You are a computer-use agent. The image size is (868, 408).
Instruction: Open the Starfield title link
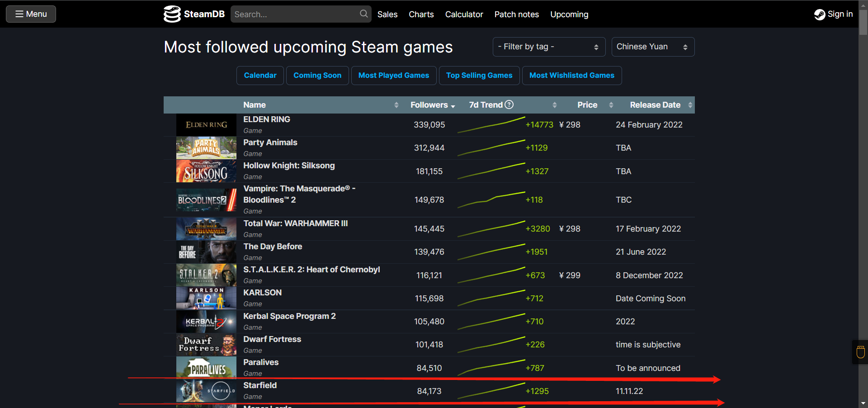[260, 385]
